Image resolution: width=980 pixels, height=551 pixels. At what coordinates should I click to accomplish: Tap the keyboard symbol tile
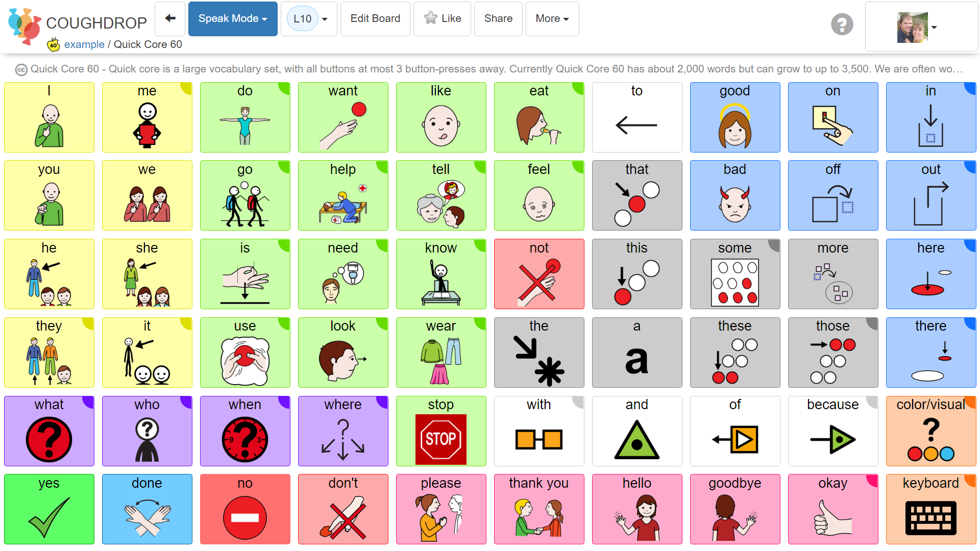pyautogui.click(x=930, y=509)
